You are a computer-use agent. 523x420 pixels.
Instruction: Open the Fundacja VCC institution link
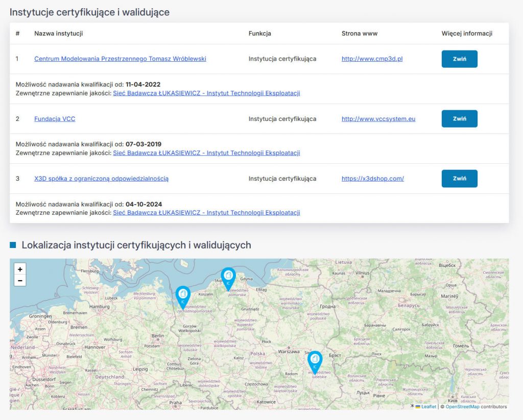(x=55, y=119)
